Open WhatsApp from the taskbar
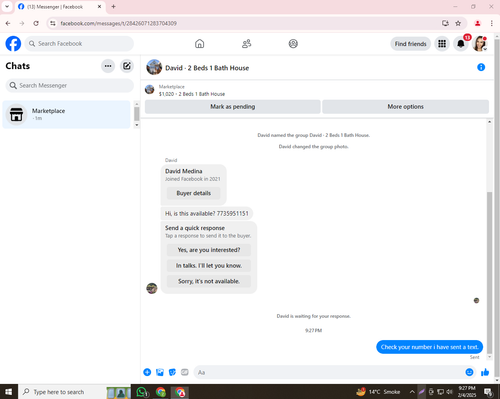The height and width of the screenshot is (399, 500). 142,392
